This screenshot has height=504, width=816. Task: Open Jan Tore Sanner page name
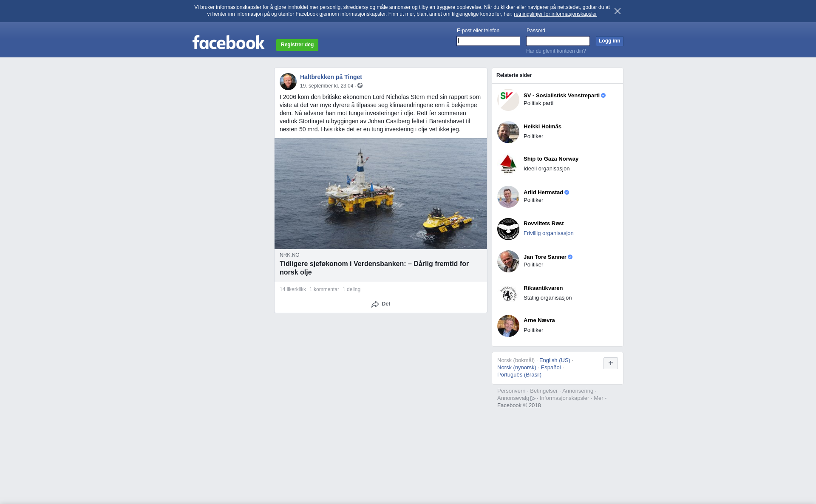545,257
